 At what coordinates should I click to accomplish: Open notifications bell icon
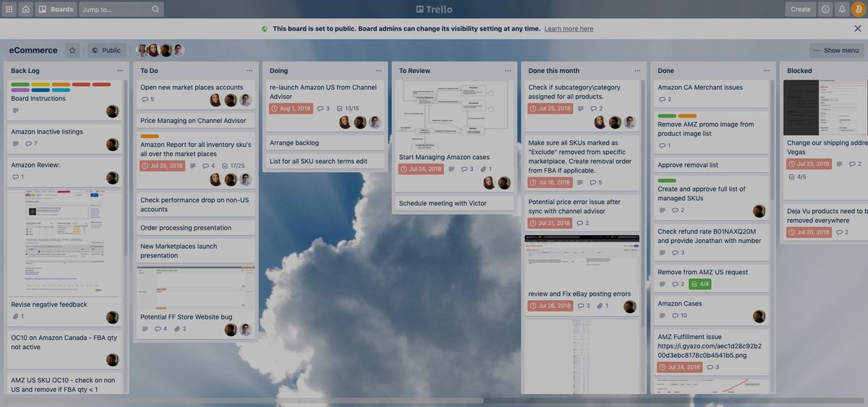pyautogui.click(x=842, y=9)
